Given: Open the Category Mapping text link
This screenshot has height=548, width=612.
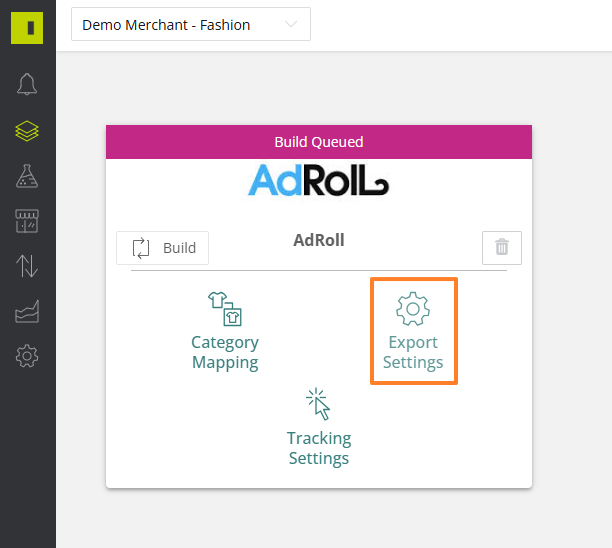Looking at the screenshot, I should pyautogui.click(x=225, y=353).
